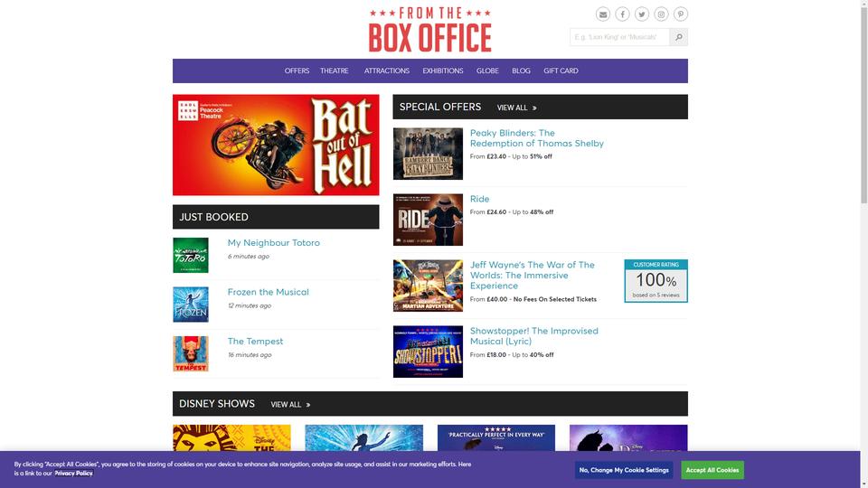Open the Pinterest social icon
This screenshot has height=488, width=868.
coord(680,14)
